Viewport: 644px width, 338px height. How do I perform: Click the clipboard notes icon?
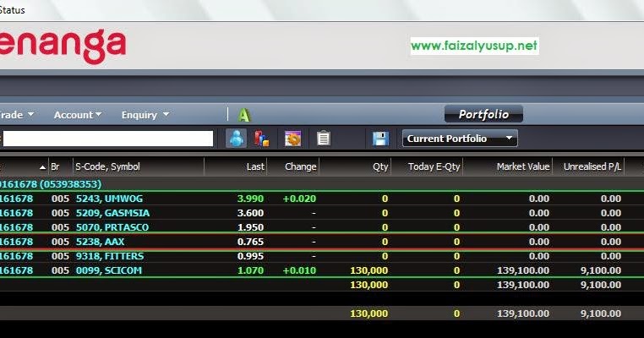(x=323, y=139)
